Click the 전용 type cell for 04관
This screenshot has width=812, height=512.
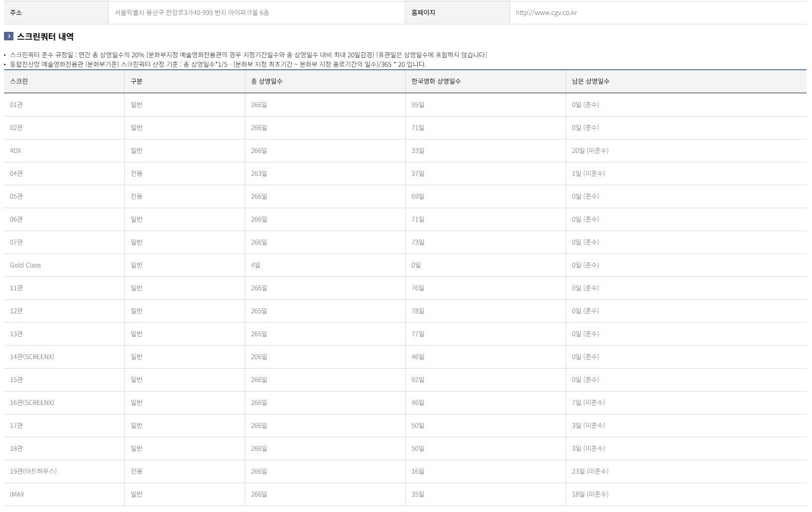point(137,173)
